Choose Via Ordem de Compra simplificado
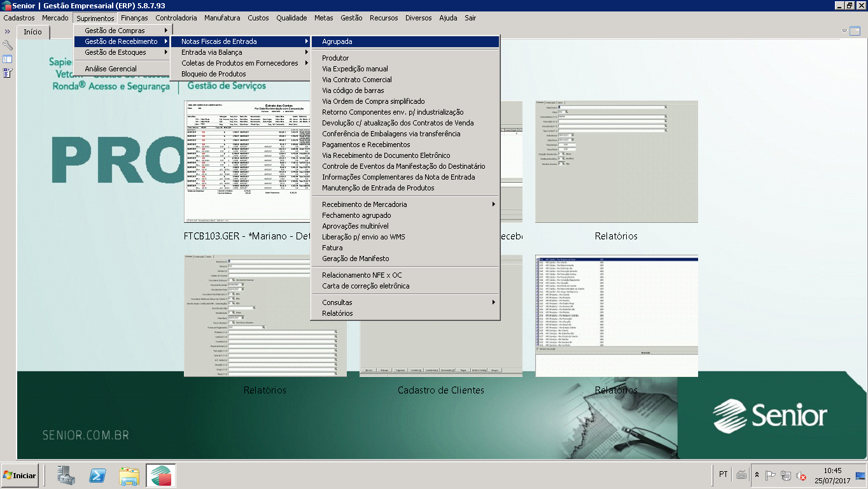This screenshot has width=868, height=489. pos(405,101)
